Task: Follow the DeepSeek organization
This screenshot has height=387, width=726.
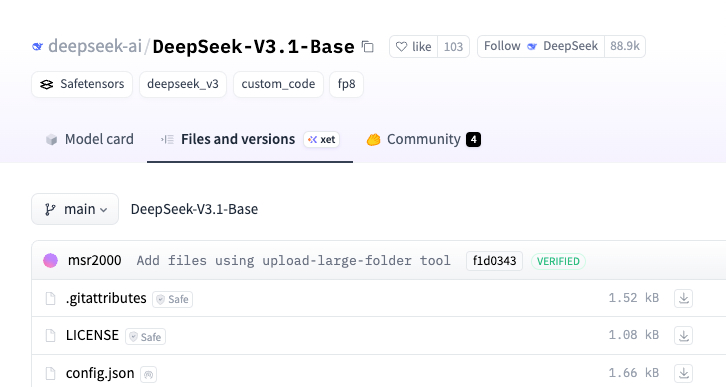Action: point(541,46)
